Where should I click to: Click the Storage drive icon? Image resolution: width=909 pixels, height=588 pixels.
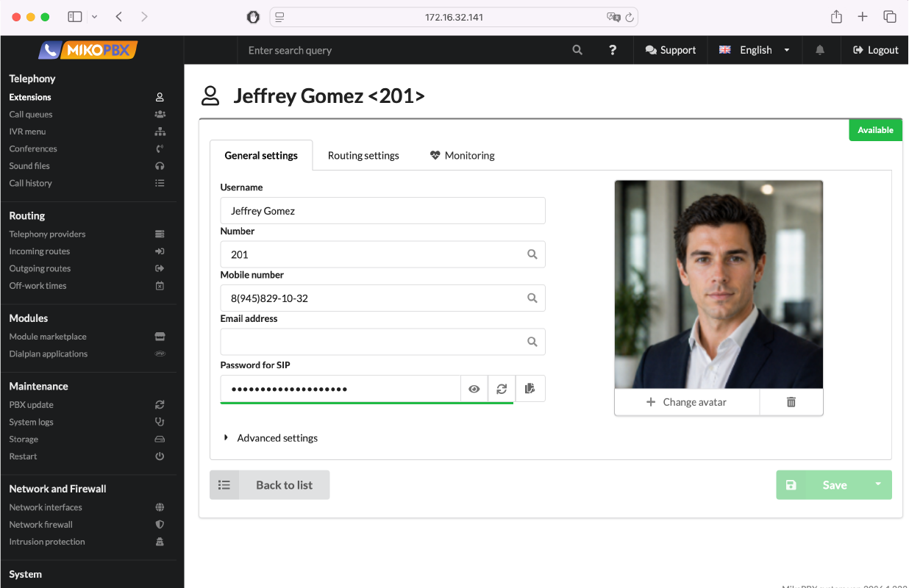160,440
